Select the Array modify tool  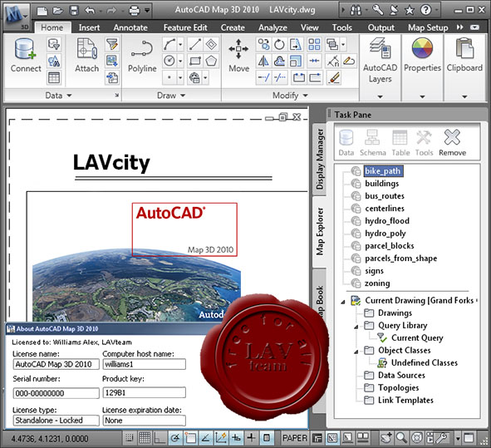tap(314, 45)
